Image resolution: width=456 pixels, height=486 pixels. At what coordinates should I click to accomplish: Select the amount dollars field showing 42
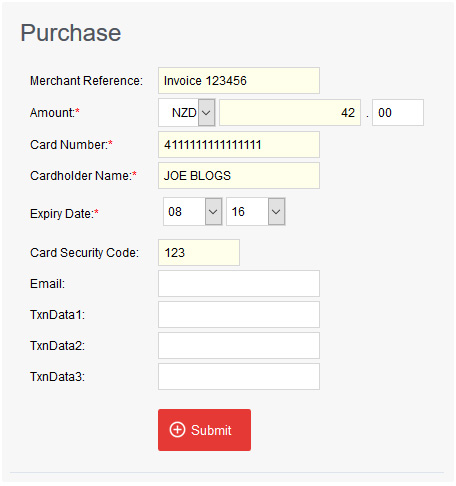(290, 113)
